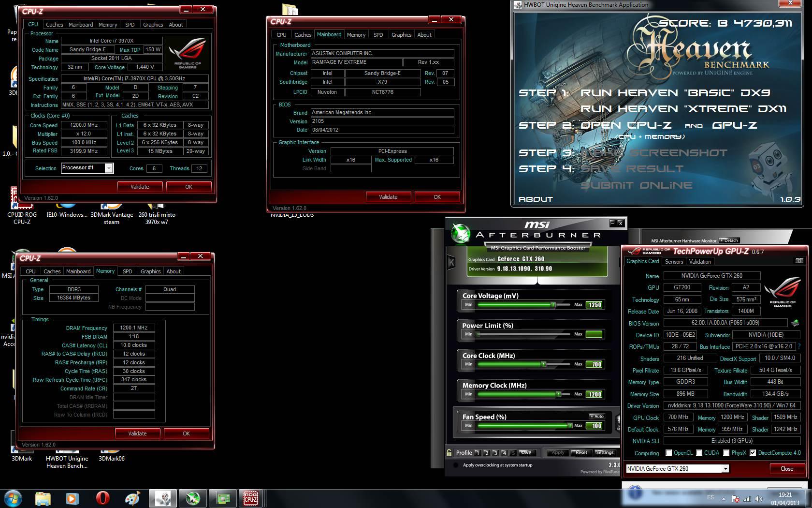
Task: Select Afterburner profile slot 4
Action: [x=504, y=453]
